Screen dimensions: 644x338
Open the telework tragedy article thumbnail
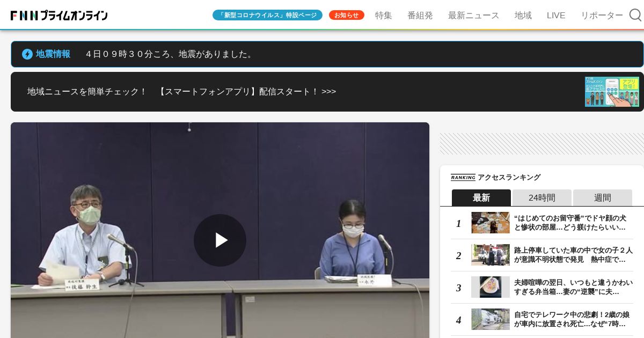(491, 319)
